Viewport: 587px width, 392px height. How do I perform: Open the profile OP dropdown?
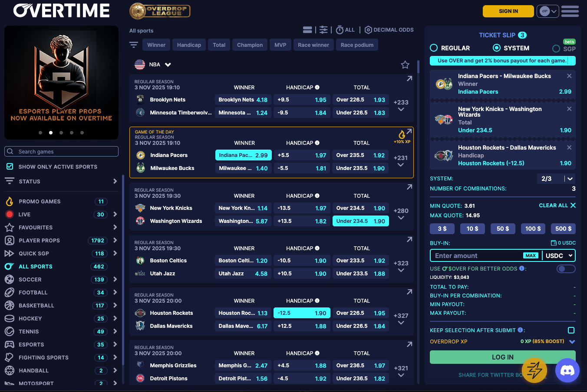click(548, 11)
